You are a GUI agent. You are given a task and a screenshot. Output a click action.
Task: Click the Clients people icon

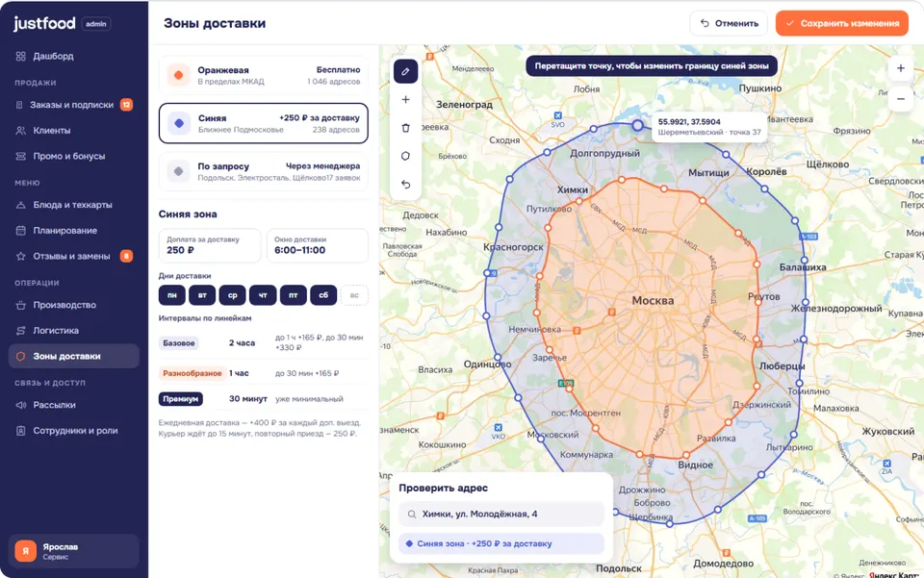(20, 130)
